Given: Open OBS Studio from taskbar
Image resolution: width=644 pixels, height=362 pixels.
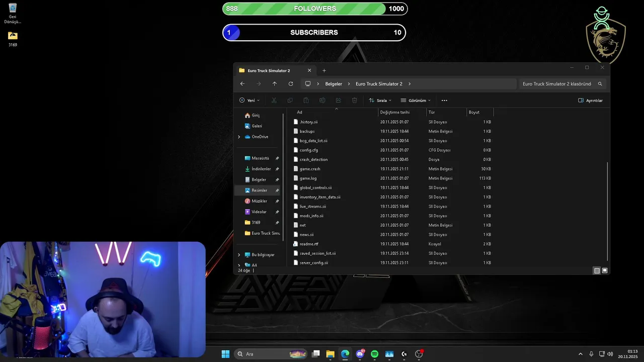Looking at the screenshot, I should (419, 354).
